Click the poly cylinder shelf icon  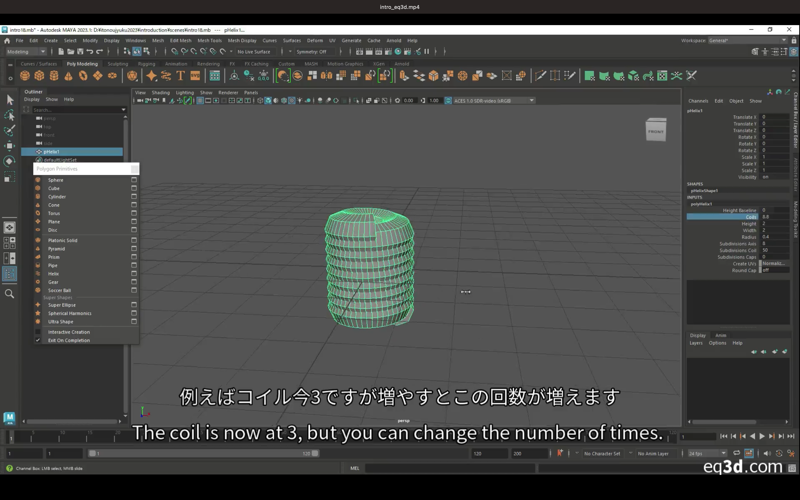(x=54, y=76)
